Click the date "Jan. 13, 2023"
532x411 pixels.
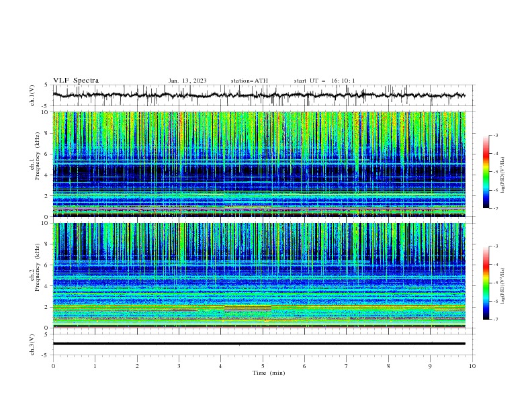tap(187, 81)
